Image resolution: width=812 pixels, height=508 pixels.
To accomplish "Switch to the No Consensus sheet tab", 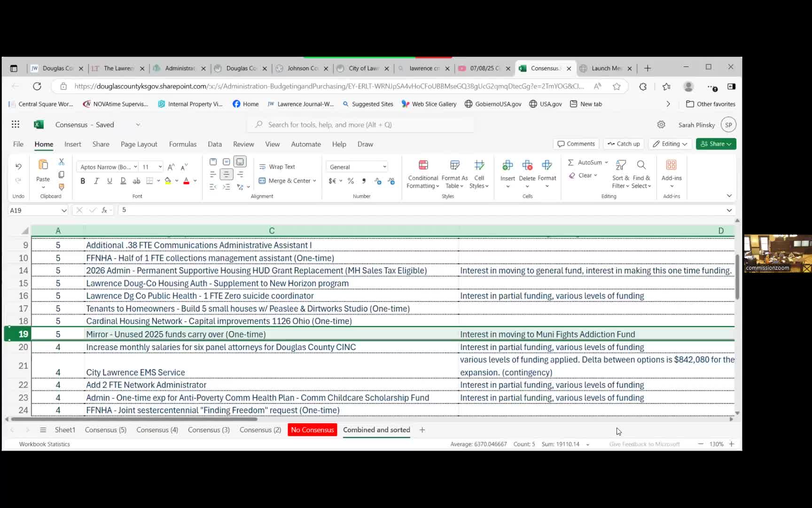I will [312, 430].
